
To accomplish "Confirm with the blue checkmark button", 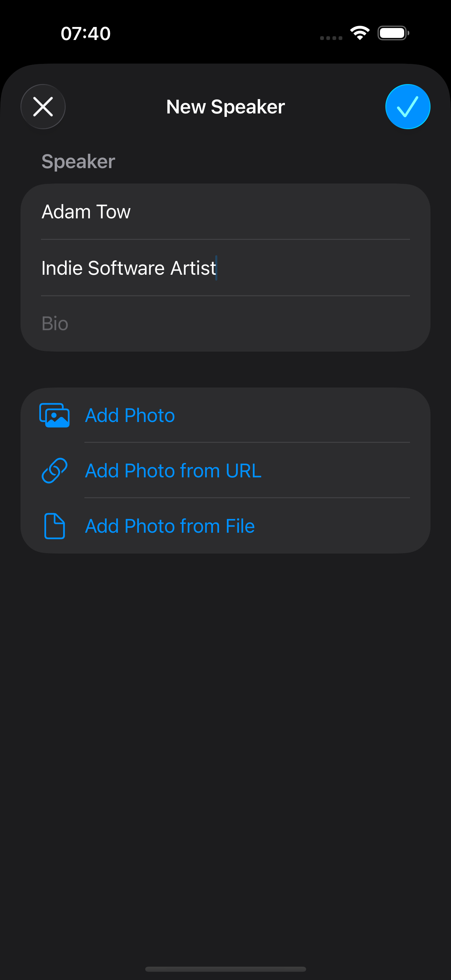I will (x=407, y=107).
